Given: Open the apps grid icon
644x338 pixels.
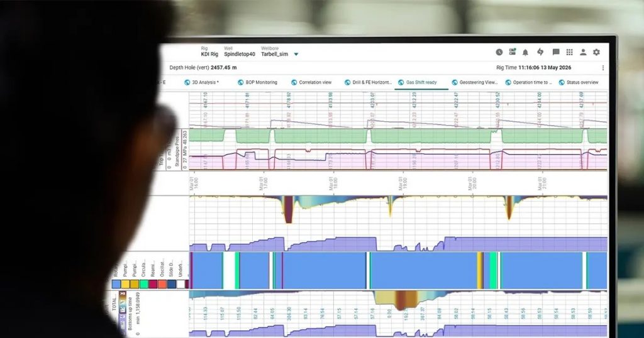Looking at the screenshot, I should coord(569,52).
